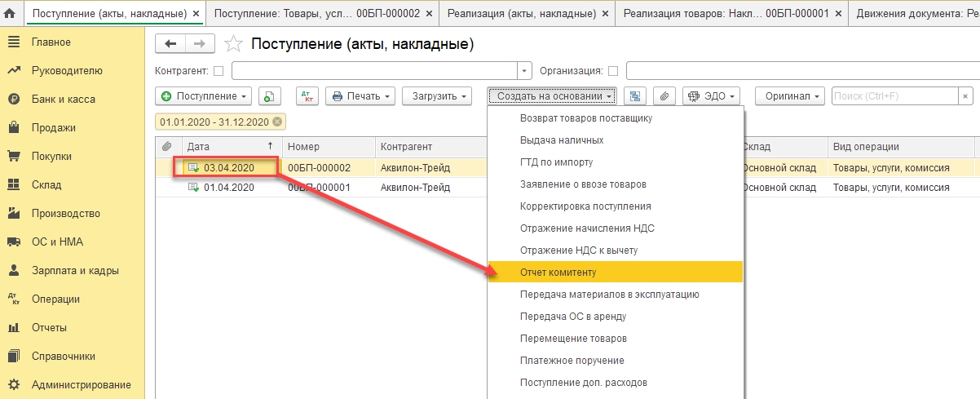Select Выдача наличных menu item
This screenshot has height=399, width=980.
[615, 140]
